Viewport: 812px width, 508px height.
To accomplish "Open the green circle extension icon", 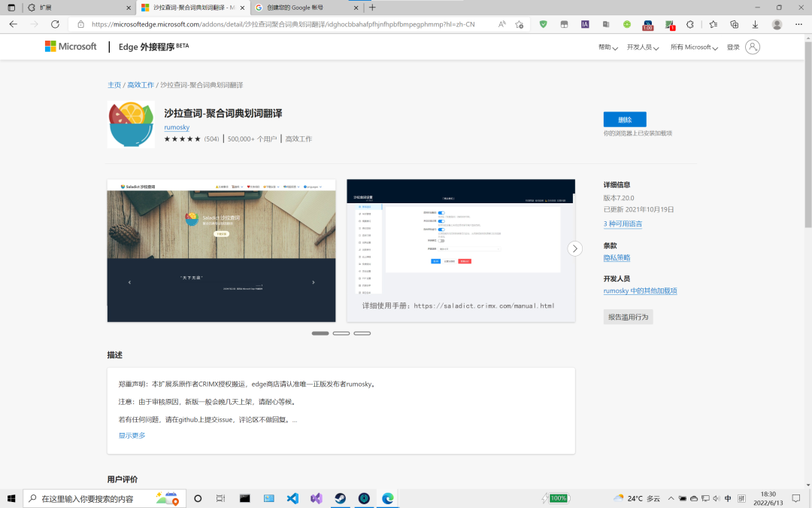I will click(626, 24).
